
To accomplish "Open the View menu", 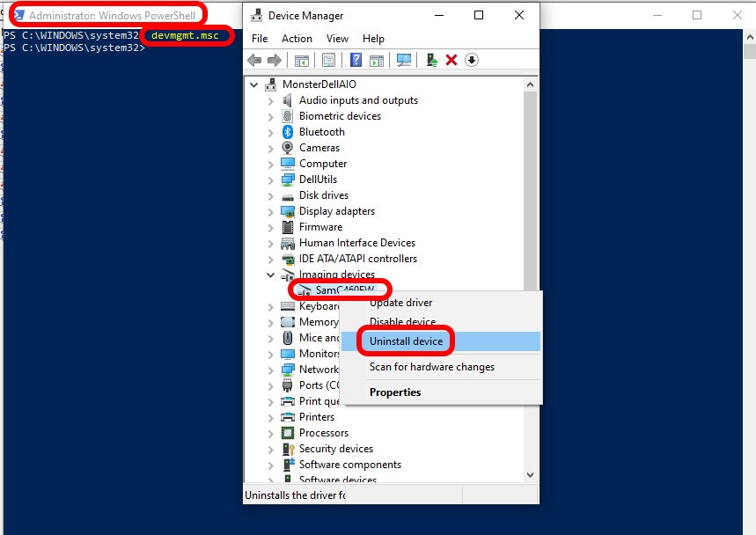I will click(337, 39).
